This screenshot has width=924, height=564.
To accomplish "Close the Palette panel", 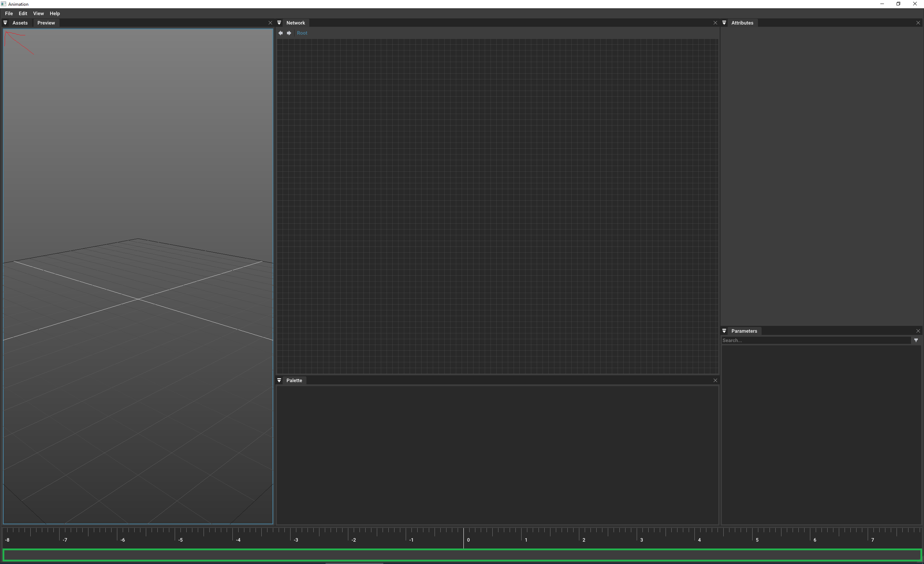I will pos(715,380).
